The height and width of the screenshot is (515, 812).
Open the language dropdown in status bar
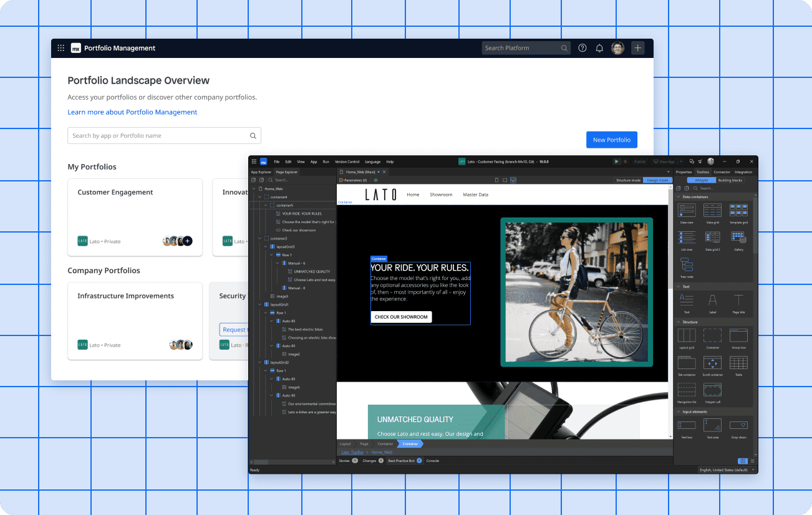coord(726,469)
